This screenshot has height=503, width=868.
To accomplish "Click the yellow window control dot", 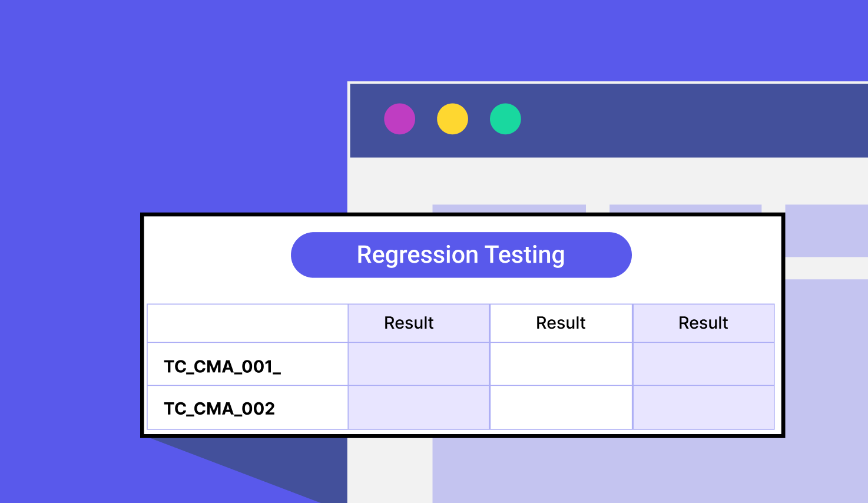I will [x=452, y=119].
